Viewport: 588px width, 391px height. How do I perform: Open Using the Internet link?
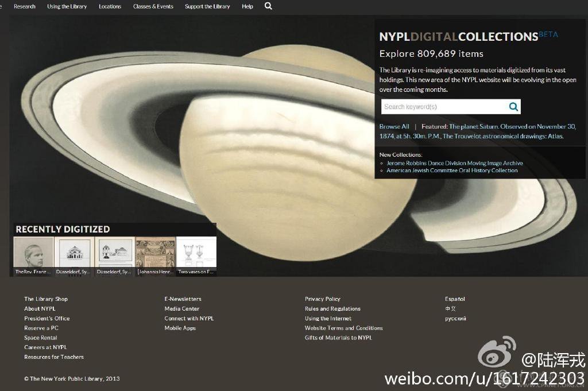(x=328, y=318)
